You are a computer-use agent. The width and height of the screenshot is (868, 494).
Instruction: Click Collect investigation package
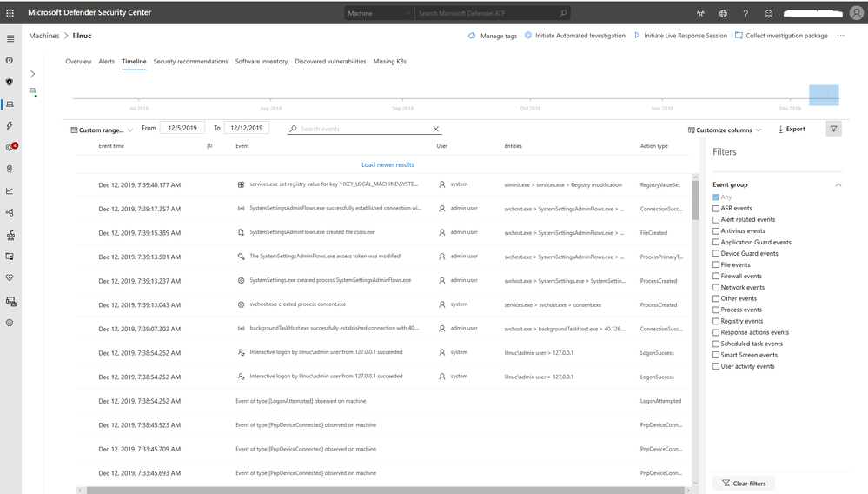point(781,36)
